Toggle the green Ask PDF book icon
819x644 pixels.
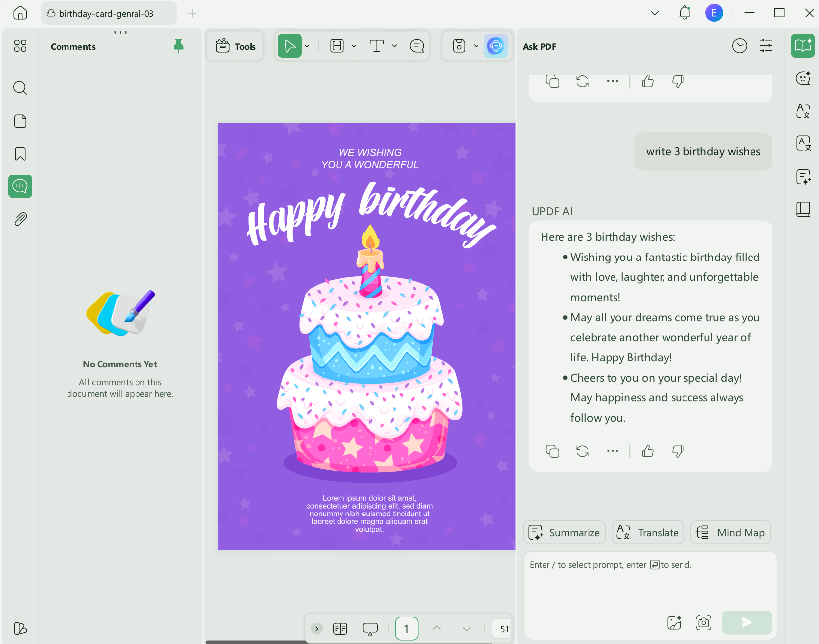tap(803, 46)
